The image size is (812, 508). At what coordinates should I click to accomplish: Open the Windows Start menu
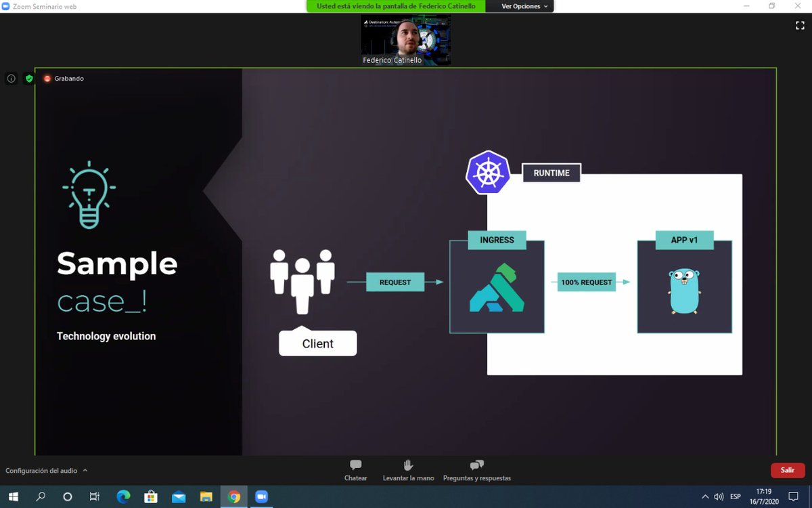coord(14,496)
